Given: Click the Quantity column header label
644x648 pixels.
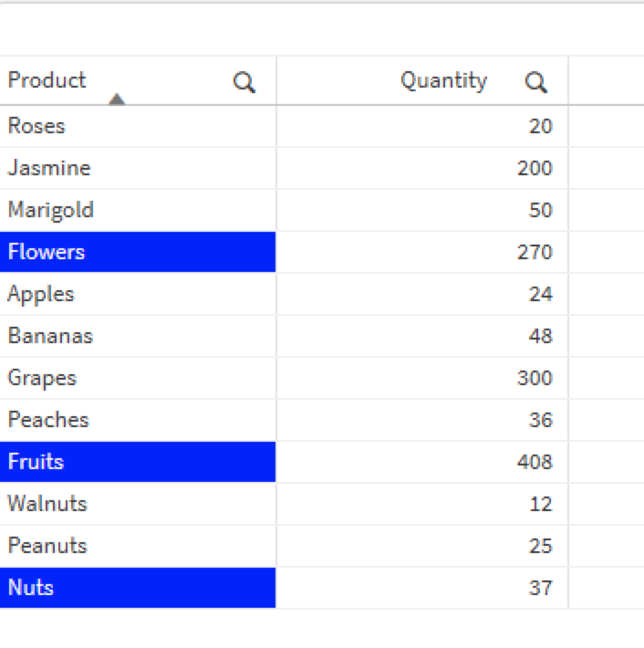Looking at the screenshot, I should click(443, 80).
